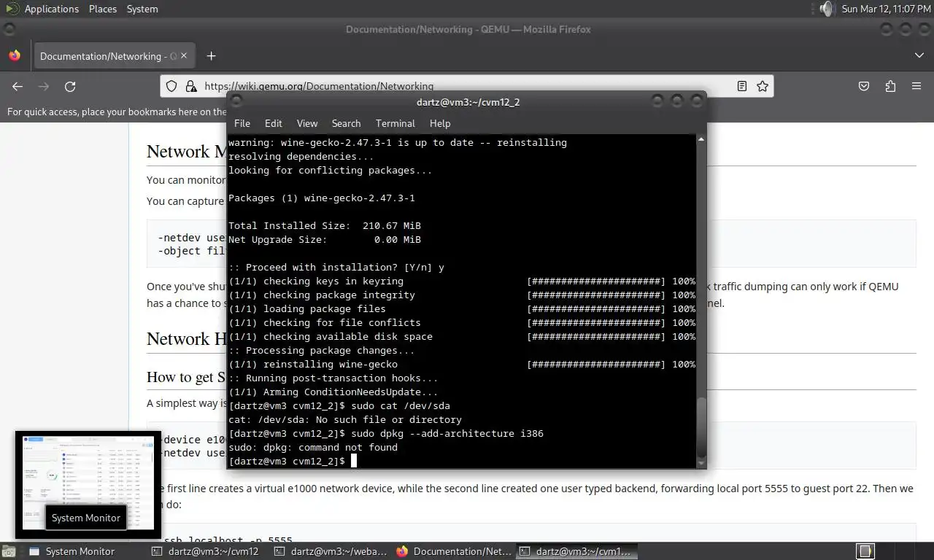Click the volume speaker icon in top panel
Viewport: 934px width, 560px height.
825,9
